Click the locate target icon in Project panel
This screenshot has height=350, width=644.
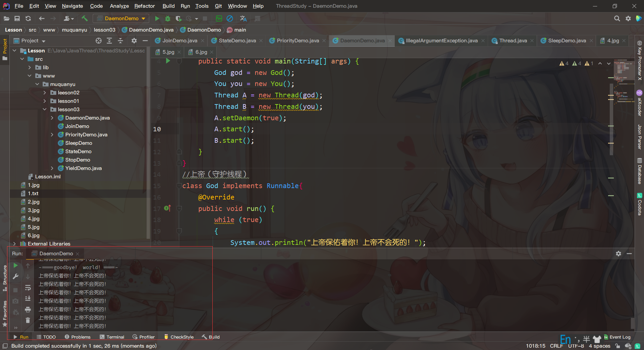click(x=99, y=41)
